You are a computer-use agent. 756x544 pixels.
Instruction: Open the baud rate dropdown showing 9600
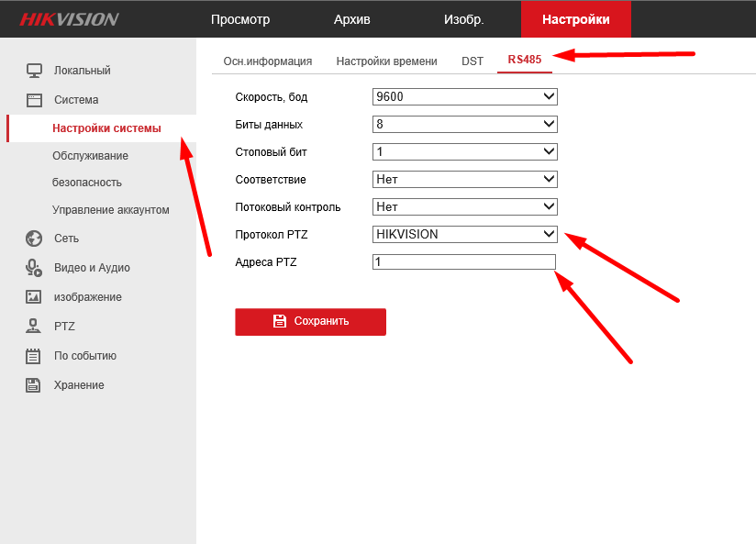click(464, 96)
